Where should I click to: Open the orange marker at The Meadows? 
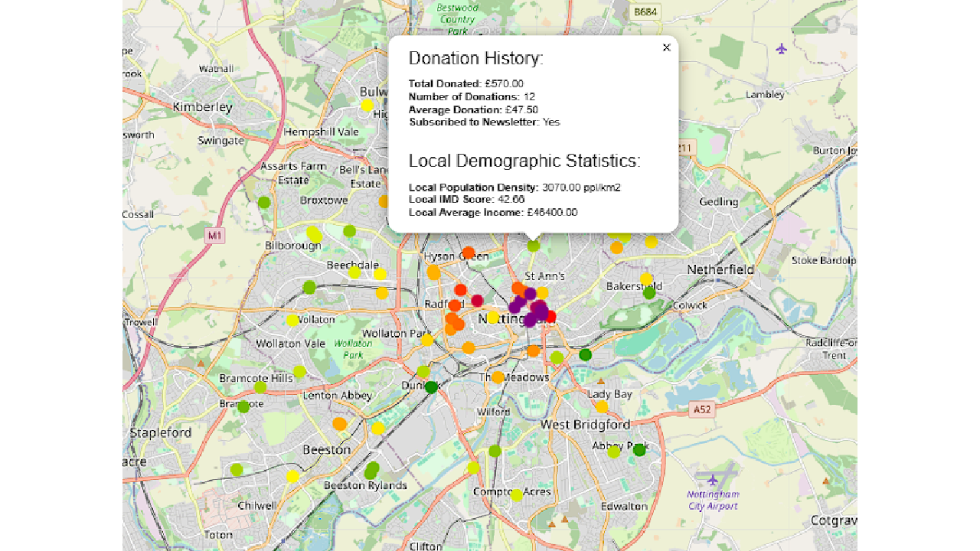click(498, 377)
